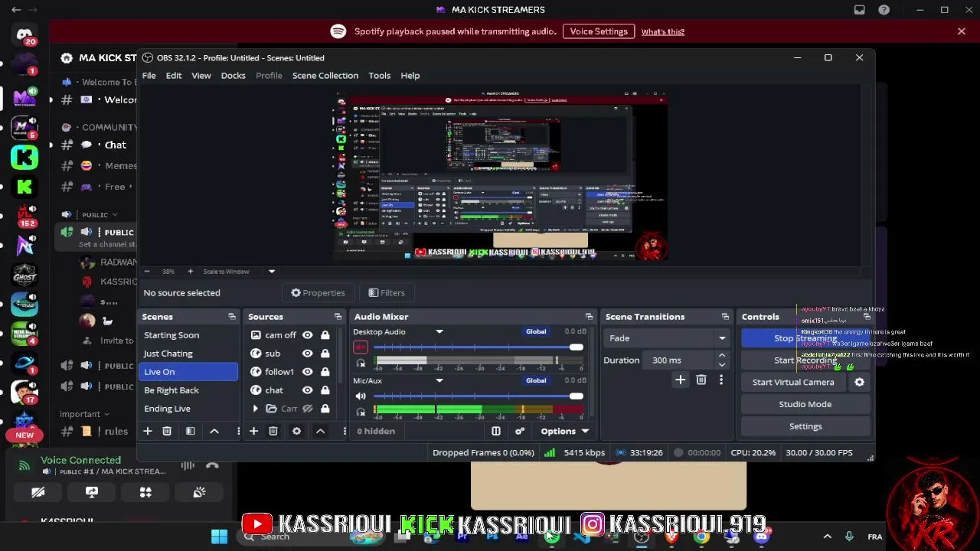Viewport: 980px width, 551px height.
Task: Open Mic/Aux dropdown arrow
Action: (x=439, y=380)
